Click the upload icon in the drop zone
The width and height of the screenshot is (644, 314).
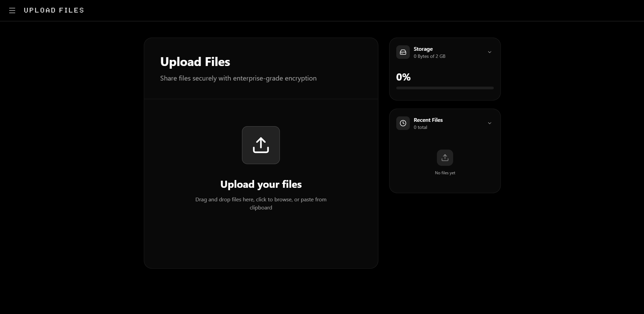coord(261,145)
